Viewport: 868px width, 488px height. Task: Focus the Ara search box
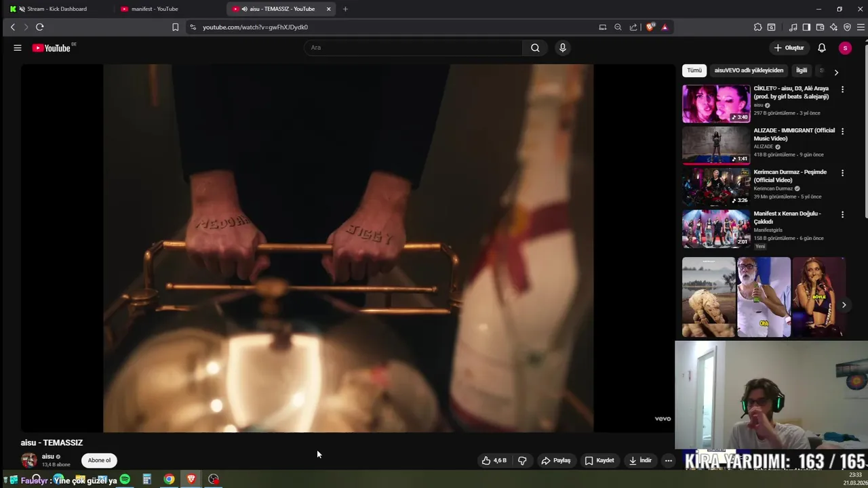click(413, 48)
